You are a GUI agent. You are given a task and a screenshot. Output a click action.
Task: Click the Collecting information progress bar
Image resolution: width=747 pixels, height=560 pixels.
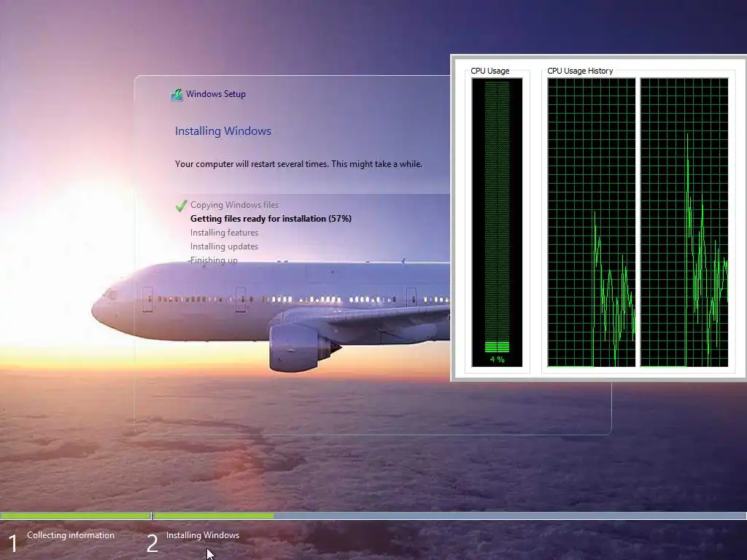coord(75,516)
